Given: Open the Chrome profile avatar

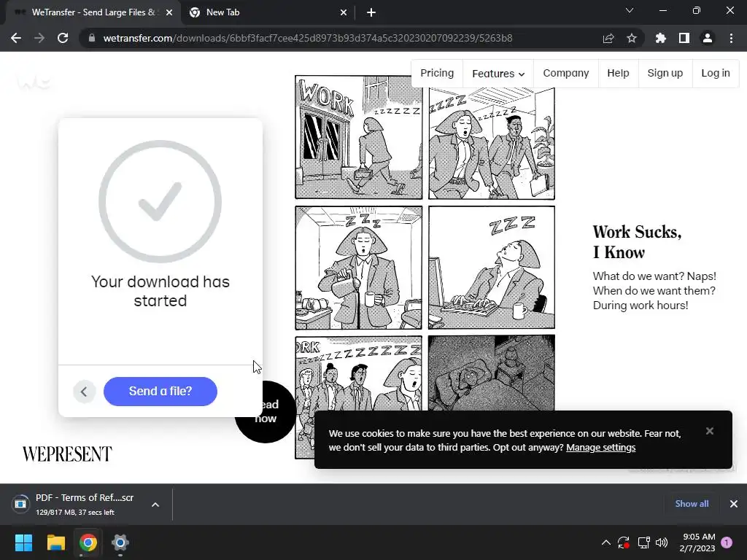Looking at the screenshot, I should pos(708,38).
